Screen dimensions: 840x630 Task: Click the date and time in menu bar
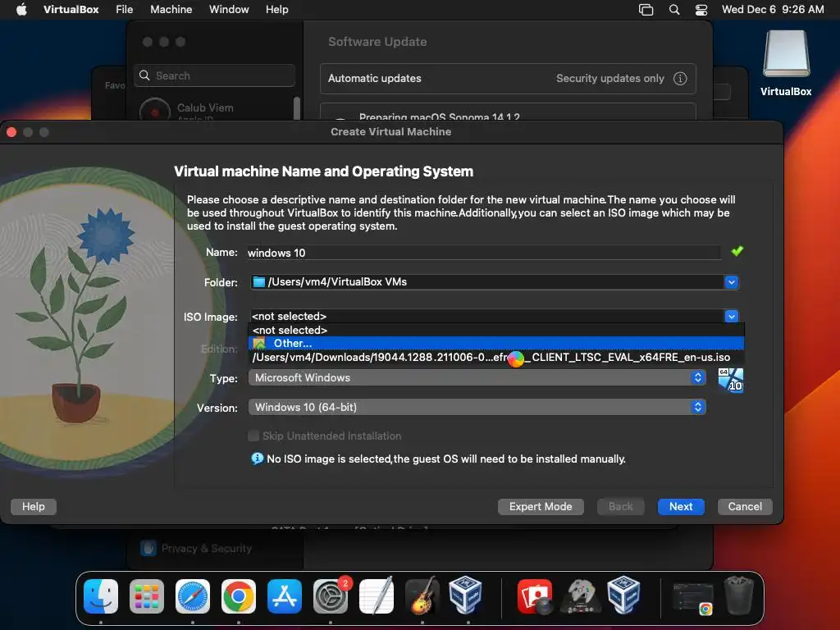click(x=773, y=9)
